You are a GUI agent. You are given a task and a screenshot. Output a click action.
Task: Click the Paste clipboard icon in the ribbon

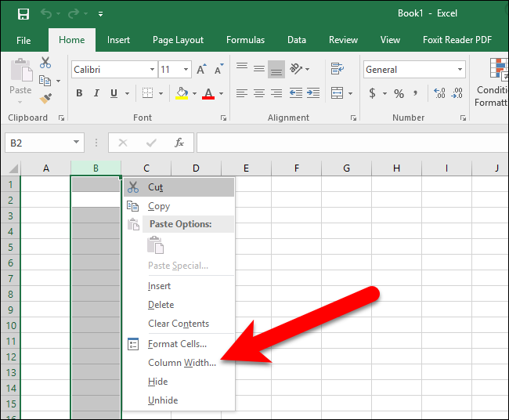click(21, 70)
